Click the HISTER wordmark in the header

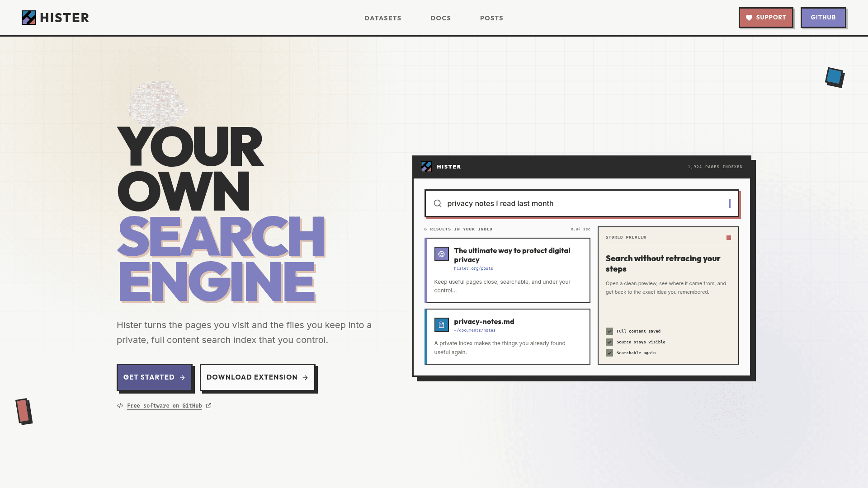(65, 18)
